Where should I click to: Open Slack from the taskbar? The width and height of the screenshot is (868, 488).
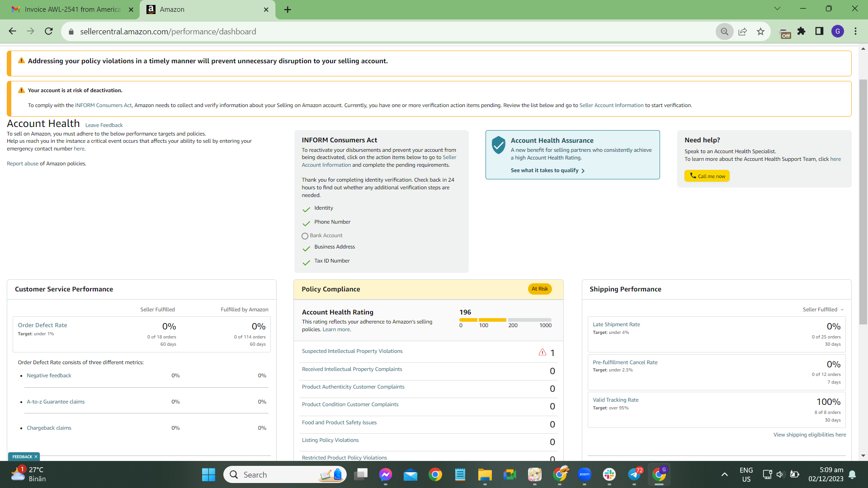click(609, 474)
